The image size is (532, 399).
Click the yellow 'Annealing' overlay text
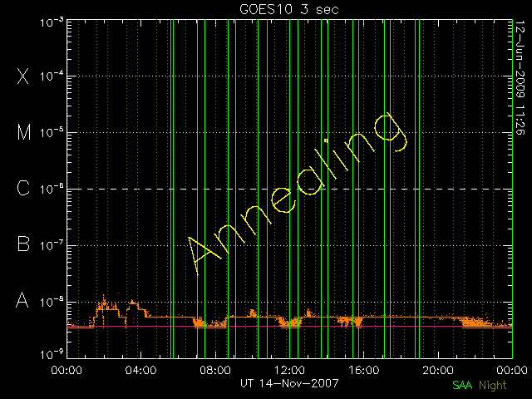[x=297, y=194]
